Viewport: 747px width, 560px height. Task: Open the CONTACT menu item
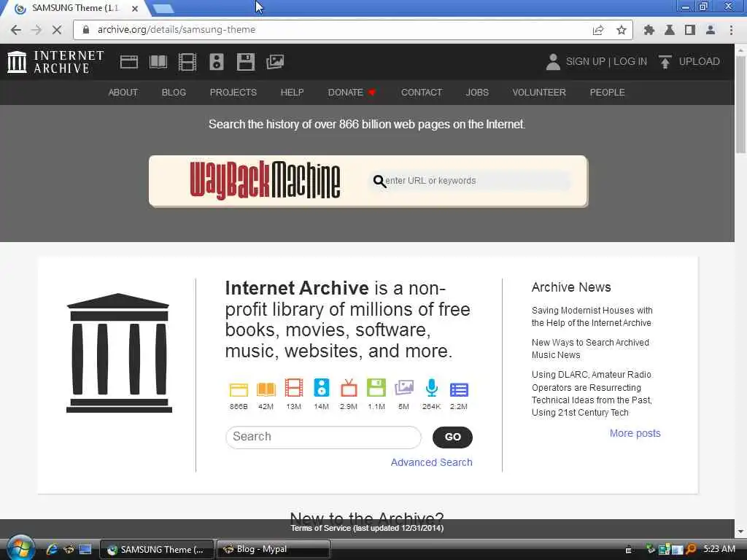click(x=422, y=93)
